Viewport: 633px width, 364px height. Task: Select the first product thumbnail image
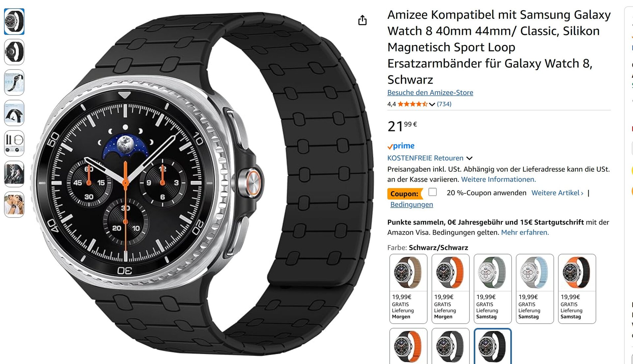pos(14,22)
